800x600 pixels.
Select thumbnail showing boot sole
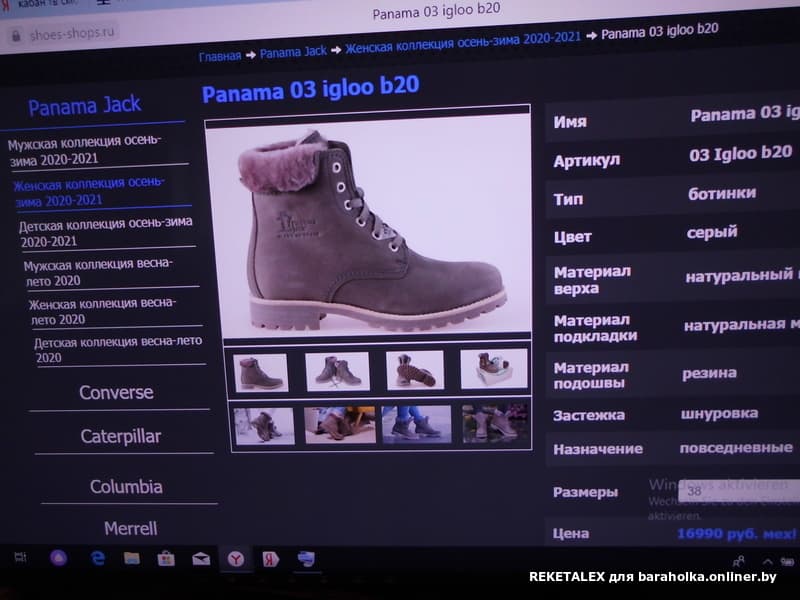pyautogui.click(x=415, y=370)
